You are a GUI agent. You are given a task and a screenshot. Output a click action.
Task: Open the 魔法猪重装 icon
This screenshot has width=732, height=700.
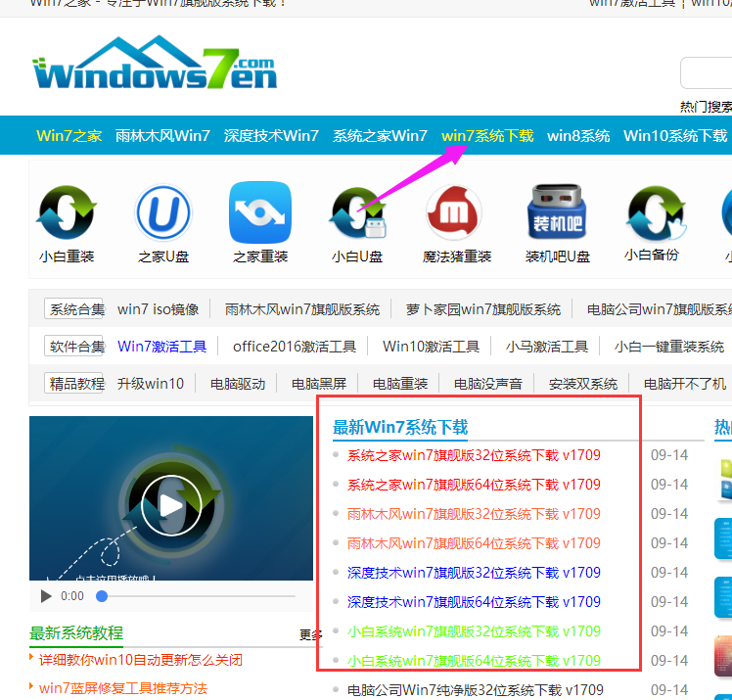pos(455,213)
